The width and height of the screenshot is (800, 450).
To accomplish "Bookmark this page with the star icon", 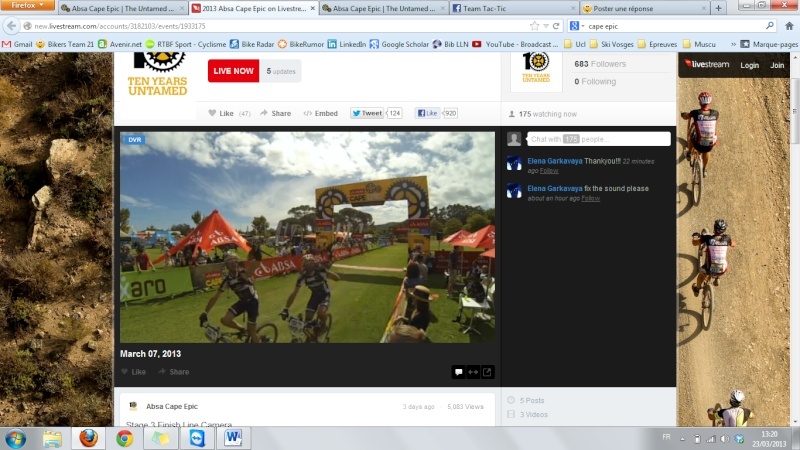I will point(534,26).
